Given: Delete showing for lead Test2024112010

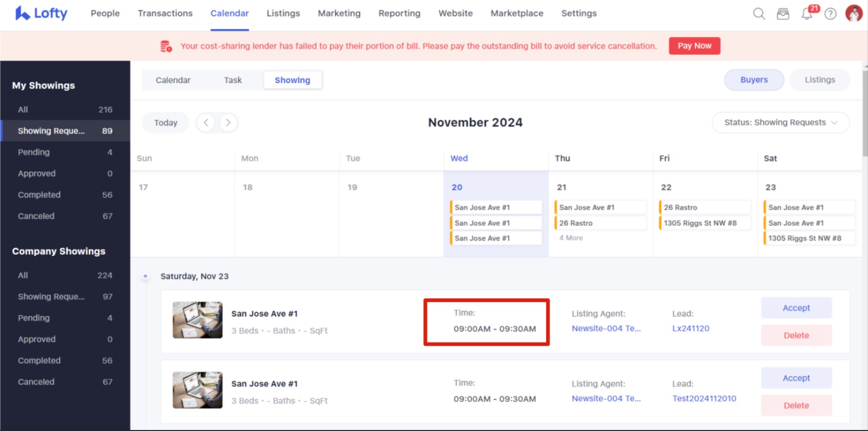Looking at the screenshot, I should pos(796,405).
